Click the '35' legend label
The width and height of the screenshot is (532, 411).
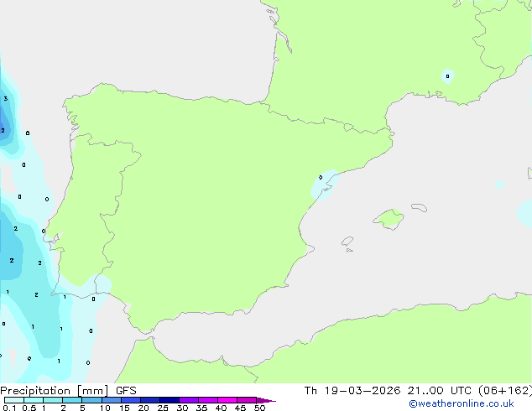click(201, 408)
